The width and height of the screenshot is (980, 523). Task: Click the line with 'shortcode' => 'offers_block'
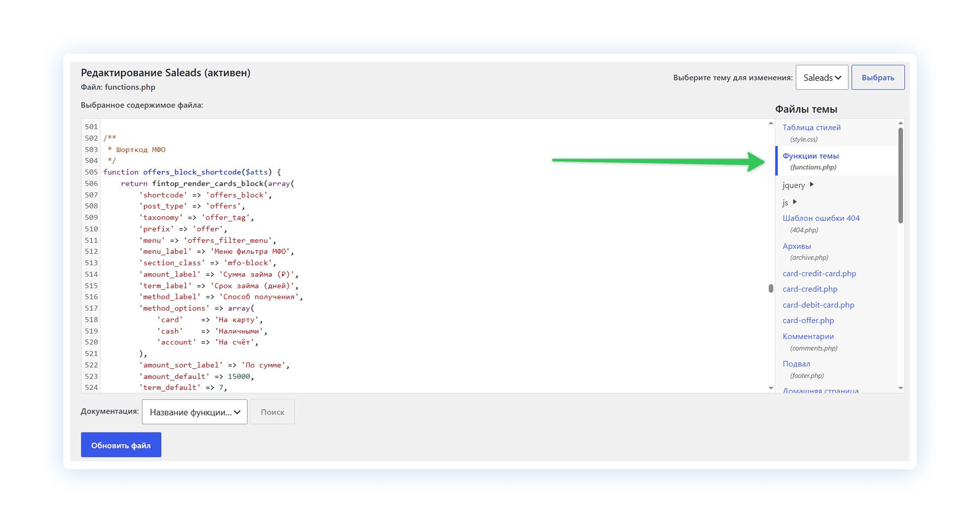point(205,195)
